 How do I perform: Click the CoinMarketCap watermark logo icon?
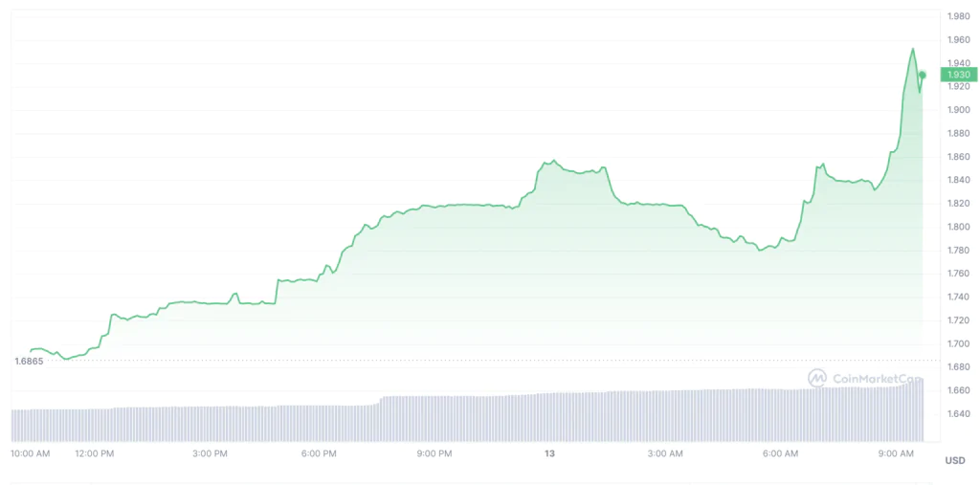[x=816, y=378]
